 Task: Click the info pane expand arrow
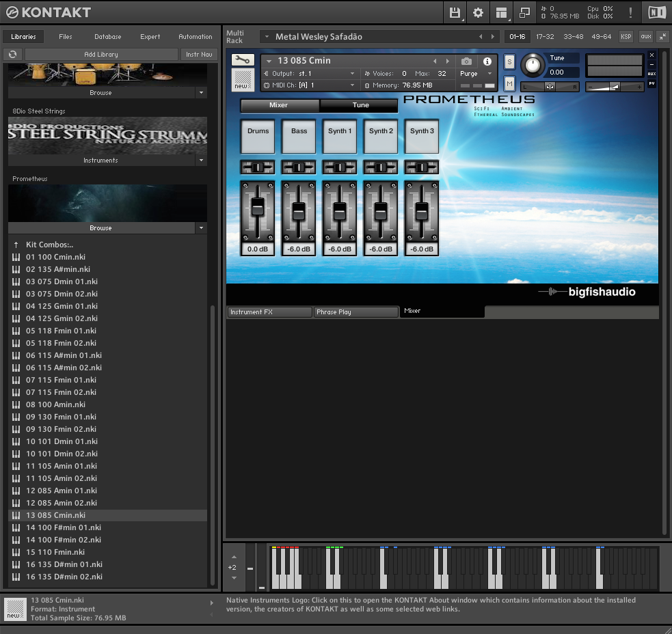(x=212, y=603)
